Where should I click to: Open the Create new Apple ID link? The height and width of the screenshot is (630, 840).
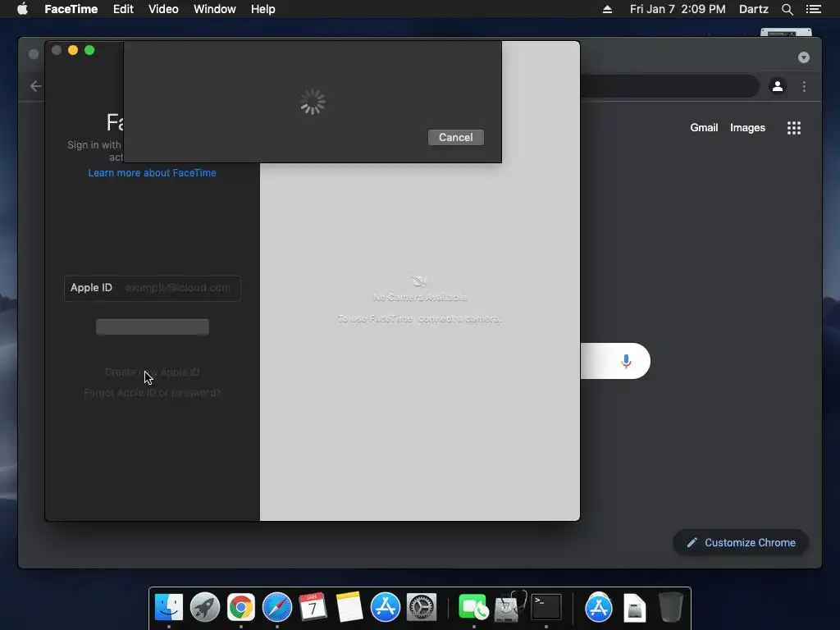pos(152,372)
